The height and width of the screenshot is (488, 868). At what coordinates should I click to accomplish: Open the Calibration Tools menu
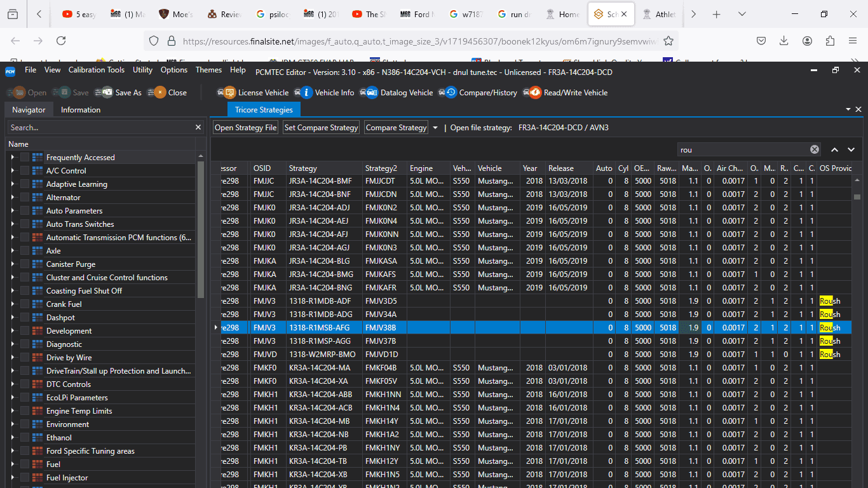tap(97, 70)
